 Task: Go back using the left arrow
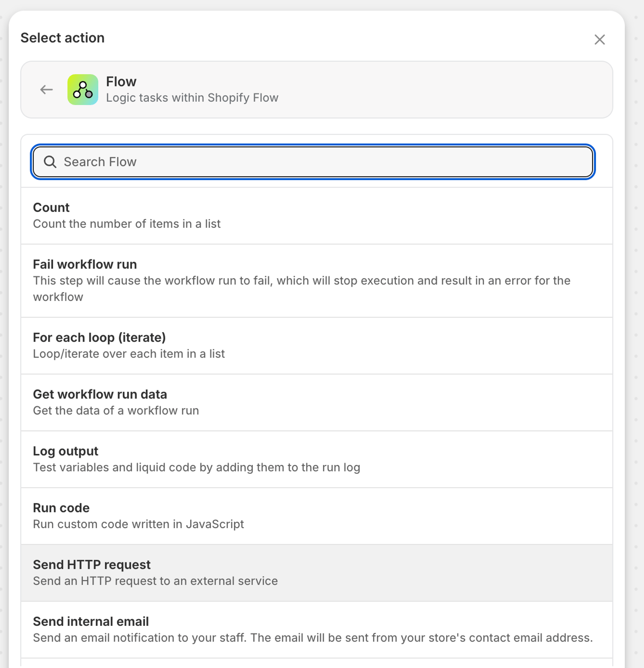point(46,90)
